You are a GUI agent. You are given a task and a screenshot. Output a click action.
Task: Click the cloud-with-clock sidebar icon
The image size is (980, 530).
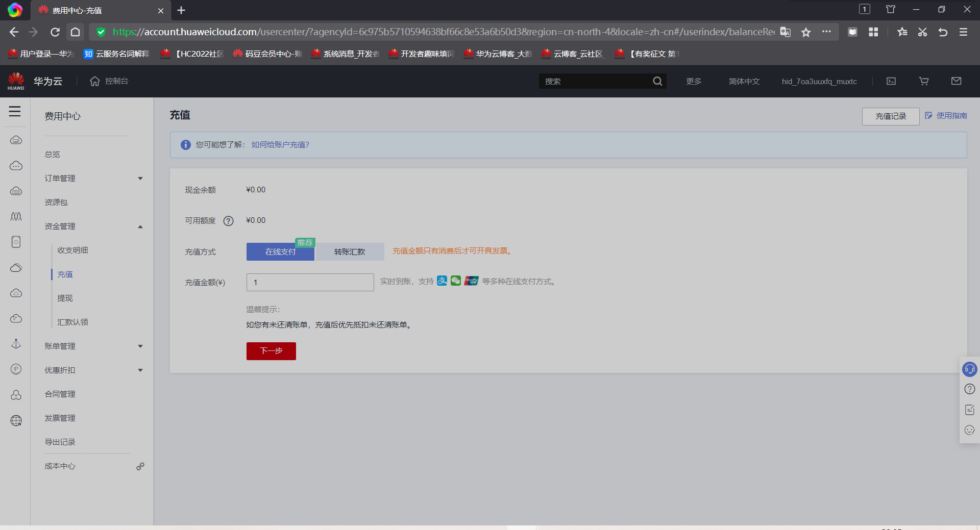16,319
